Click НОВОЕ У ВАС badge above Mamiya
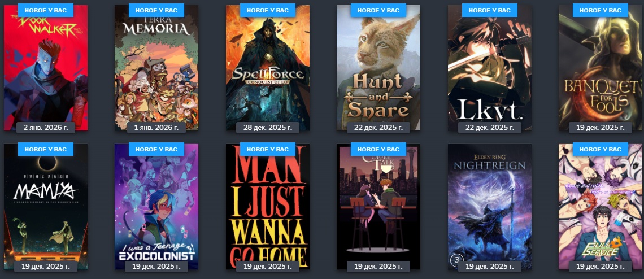This screenshot has width=644, height=279. [x=46, y=149]
